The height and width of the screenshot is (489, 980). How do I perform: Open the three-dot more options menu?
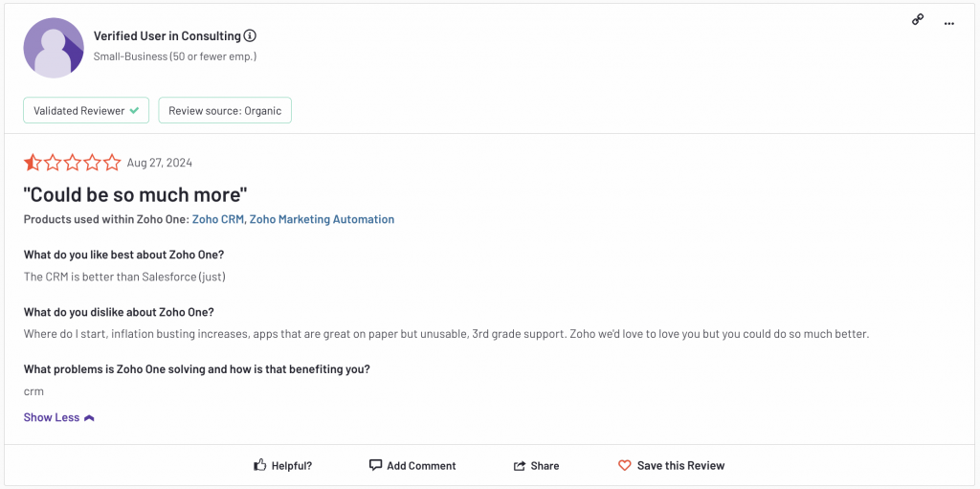click(x=948, y=23)
